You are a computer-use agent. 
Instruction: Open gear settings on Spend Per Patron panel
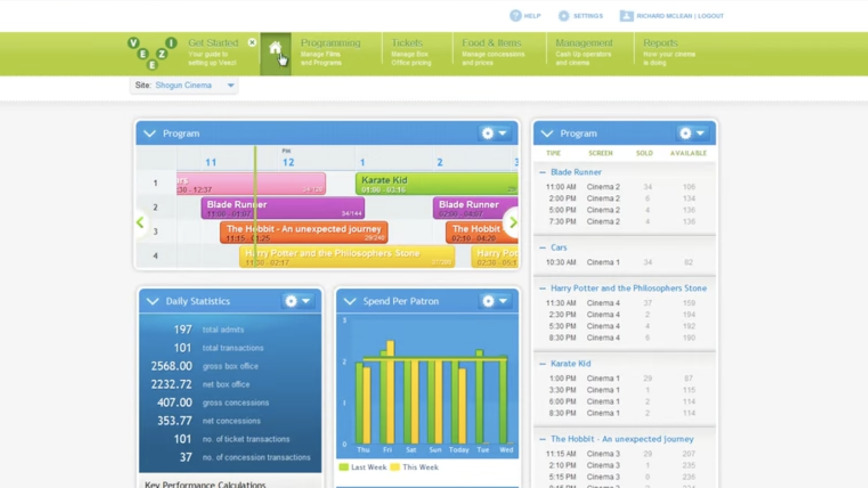[x=489, y=301]
